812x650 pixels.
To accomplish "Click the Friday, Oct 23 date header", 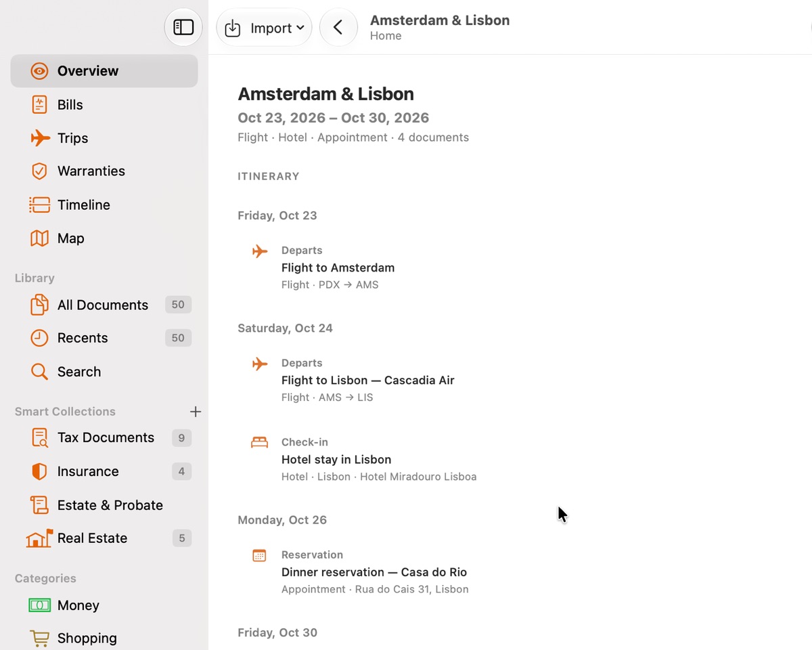I will pos(277,216).
